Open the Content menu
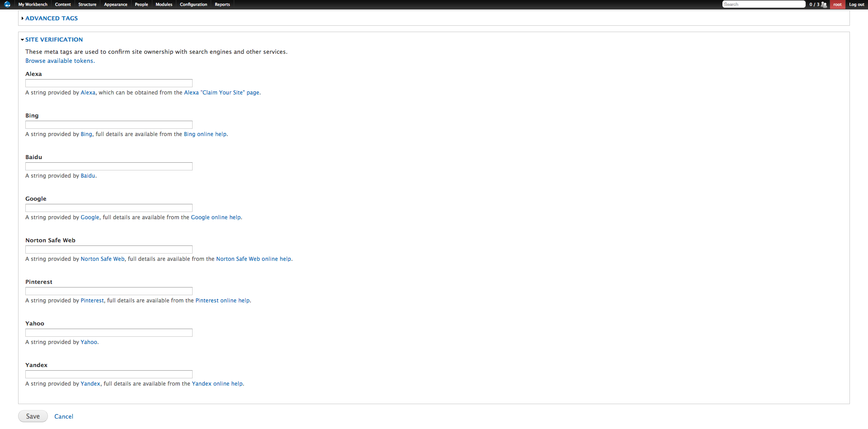The height and width of the screenshot is (429, 868). (63, 5)
